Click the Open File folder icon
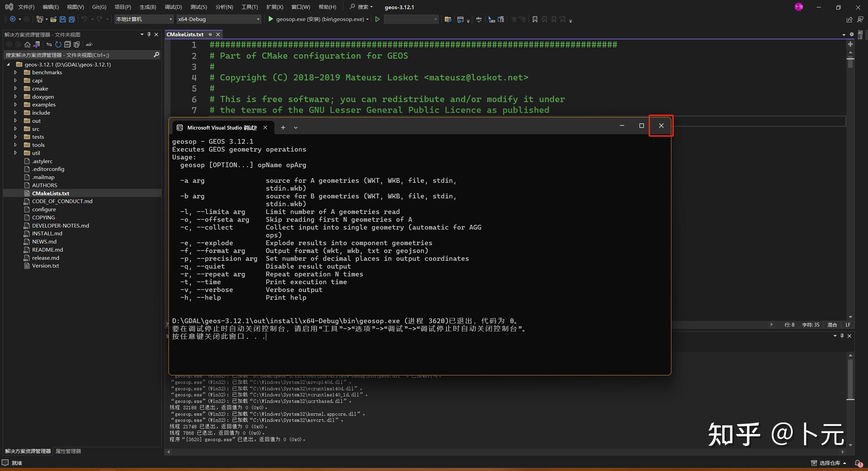The image size is (868, 471). pyautogui.click(x=53, y=19)
